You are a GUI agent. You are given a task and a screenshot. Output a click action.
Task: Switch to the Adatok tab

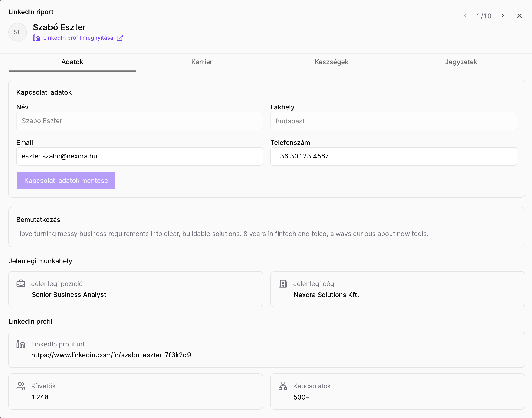pyautogui.click(x=72, y=62)
